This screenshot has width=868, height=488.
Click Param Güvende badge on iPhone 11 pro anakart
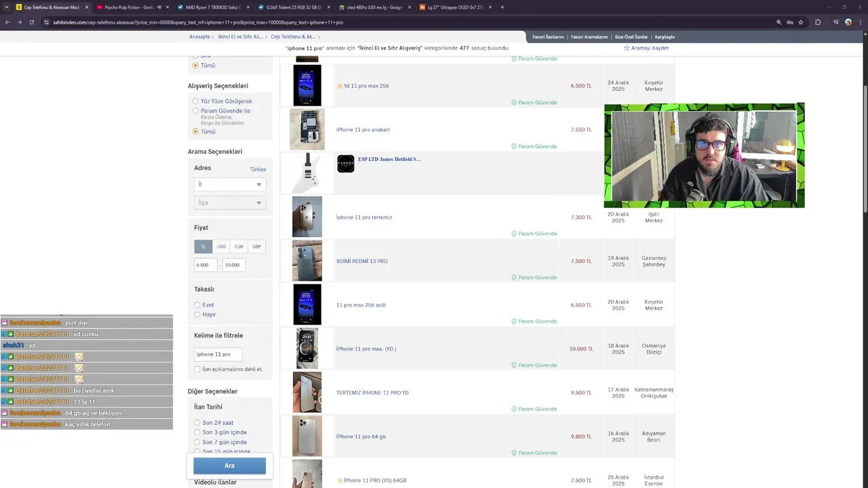[534, 146]
